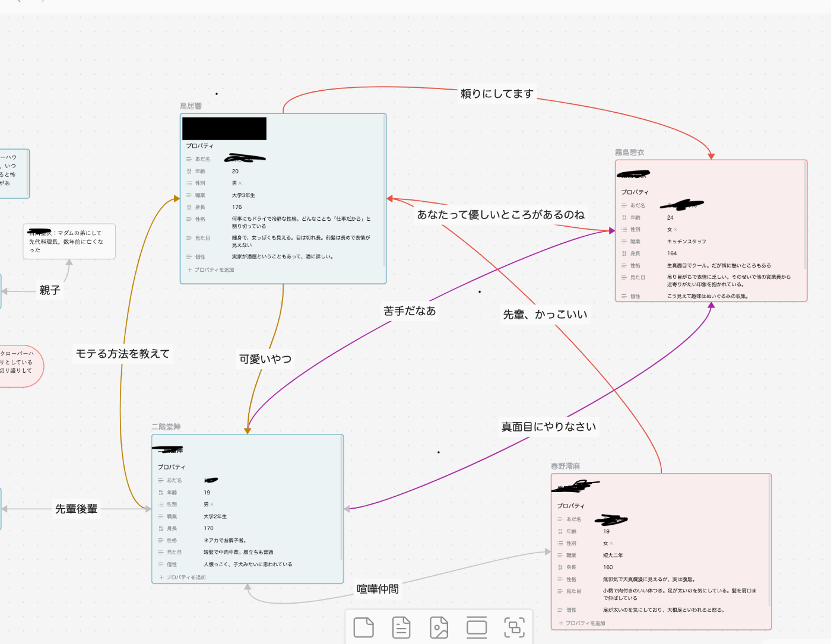Image resolution: width=831 pixels, height=644 pixels.
Task: Remove the 女 tag in 春野澪麻 card
Action: tap(611, 544)
